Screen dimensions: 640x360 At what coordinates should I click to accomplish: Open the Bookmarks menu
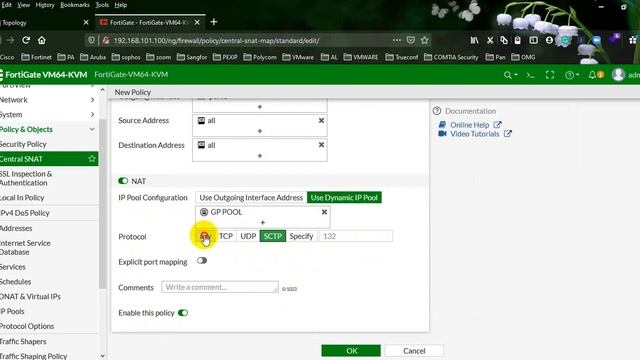[75, 5]
